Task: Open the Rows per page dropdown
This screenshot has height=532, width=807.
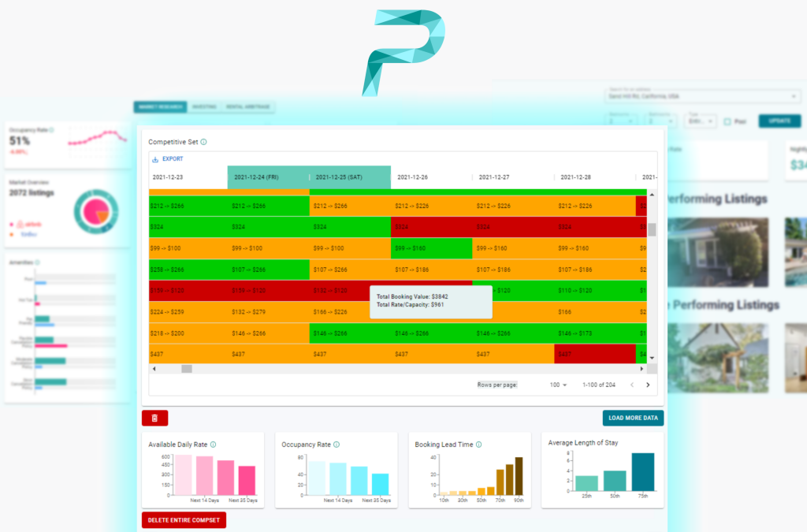Action: pos(558,385)
